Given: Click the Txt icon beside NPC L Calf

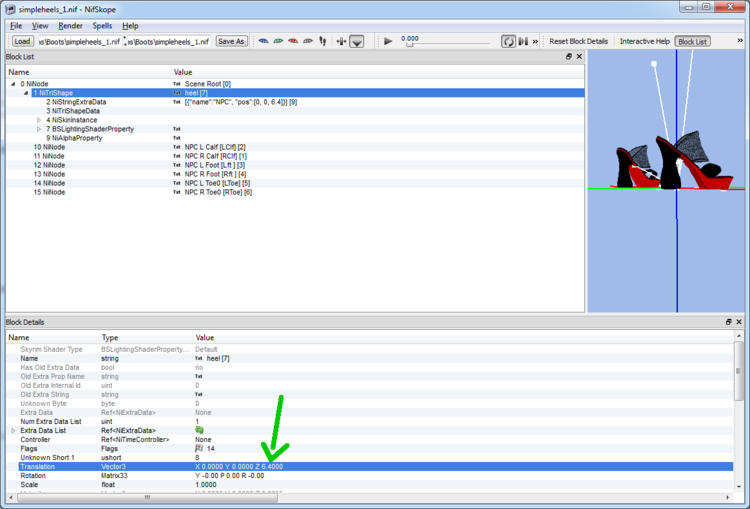Looking at the screenshot, I should [176, 147].
